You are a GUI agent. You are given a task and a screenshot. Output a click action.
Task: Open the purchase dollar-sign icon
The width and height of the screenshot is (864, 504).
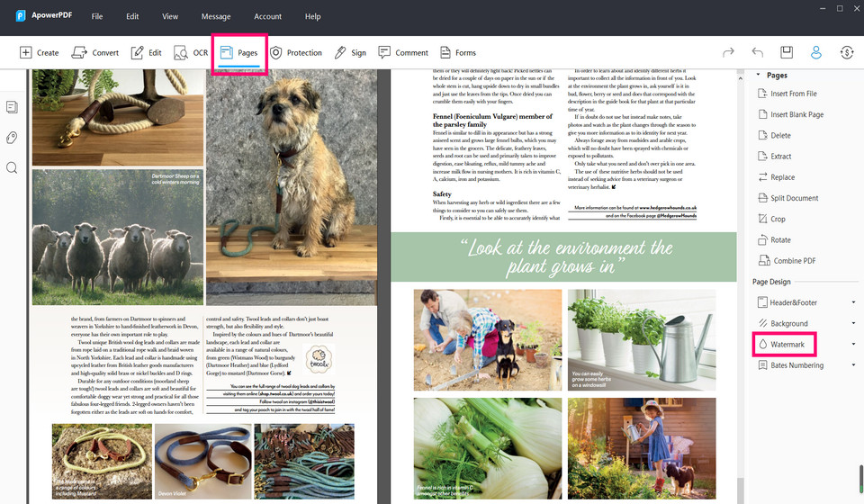pyautogui.click(x=846, y=52)
